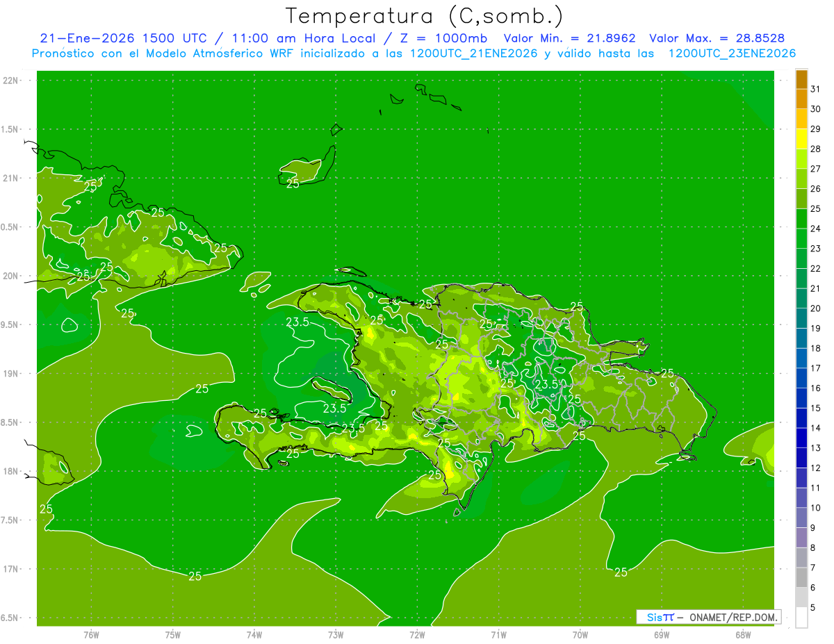Click the '21' legend value
Screen dimensions: 834x644
tap(816, 288)
